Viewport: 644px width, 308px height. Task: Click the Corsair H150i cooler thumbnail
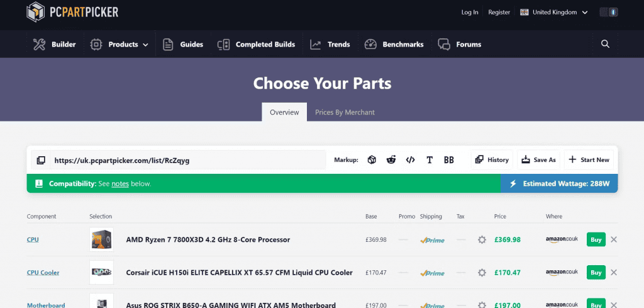point(101,273)
